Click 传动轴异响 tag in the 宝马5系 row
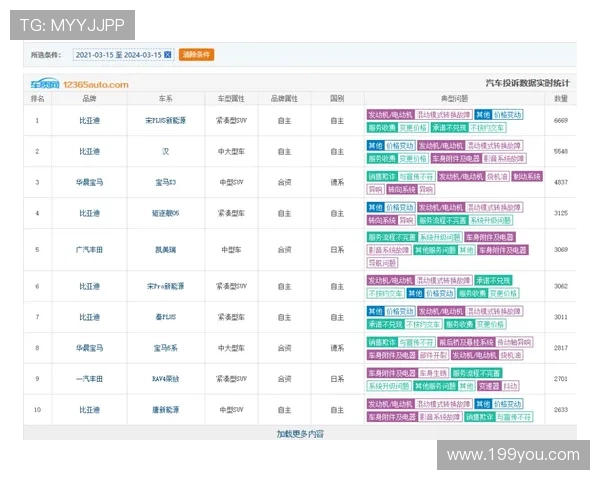The width and height of the screenshot is (600, 480). 514,343
